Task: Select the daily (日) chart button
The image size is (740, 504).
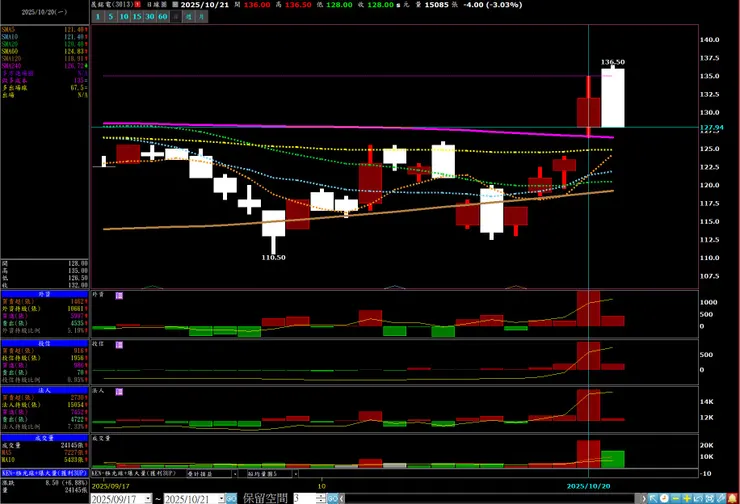Action: (x=176, y=17)
